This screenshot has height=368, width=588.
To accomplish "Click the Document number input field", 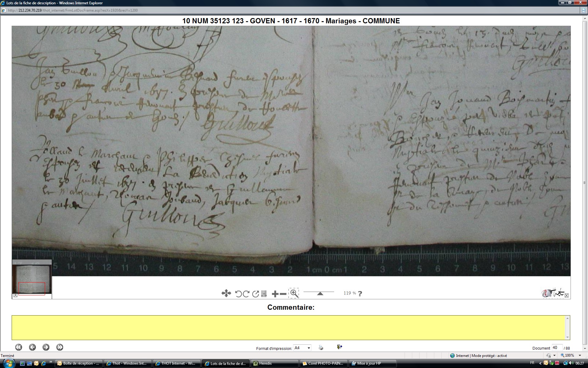I will (556, 347).
